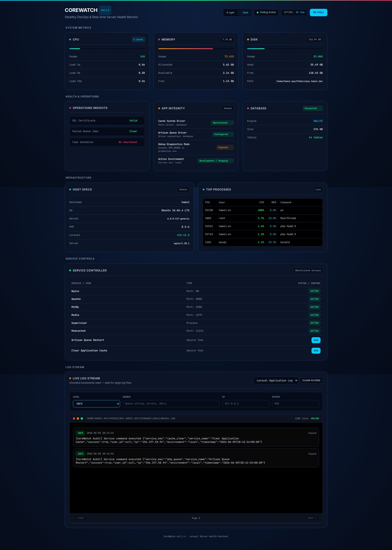Switch to the Light theme
Screen dimensions: 392x550
(230, 12)
